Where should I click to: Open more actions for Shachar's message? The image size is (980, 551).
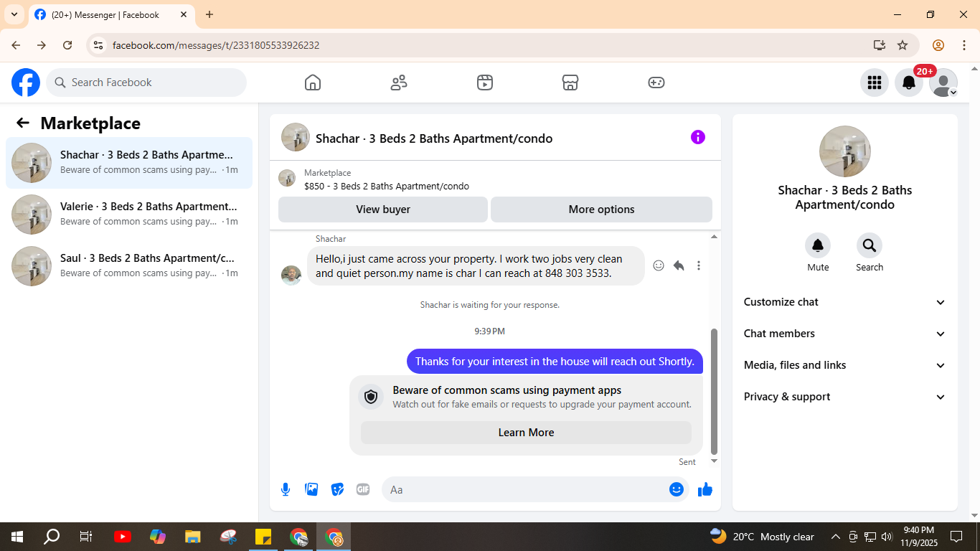699,265
